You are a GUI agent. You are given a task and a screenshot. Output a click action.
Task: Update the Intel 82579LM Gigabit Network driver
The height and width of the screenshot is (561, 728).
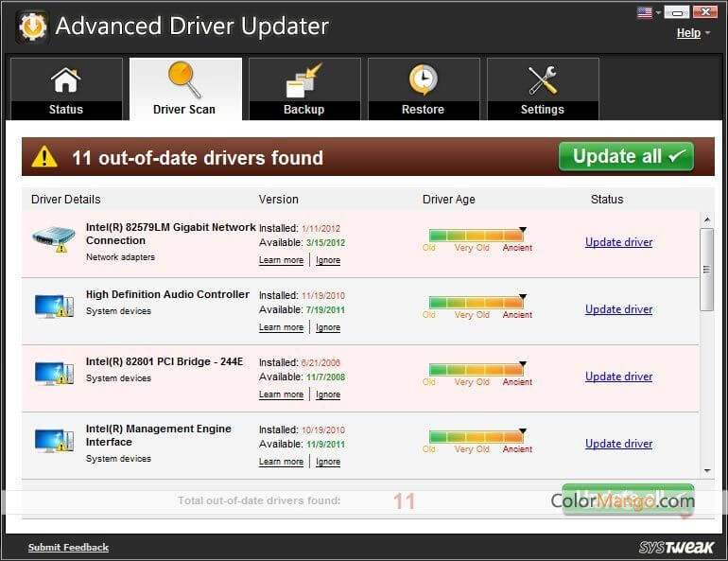(x=618, y=242)
